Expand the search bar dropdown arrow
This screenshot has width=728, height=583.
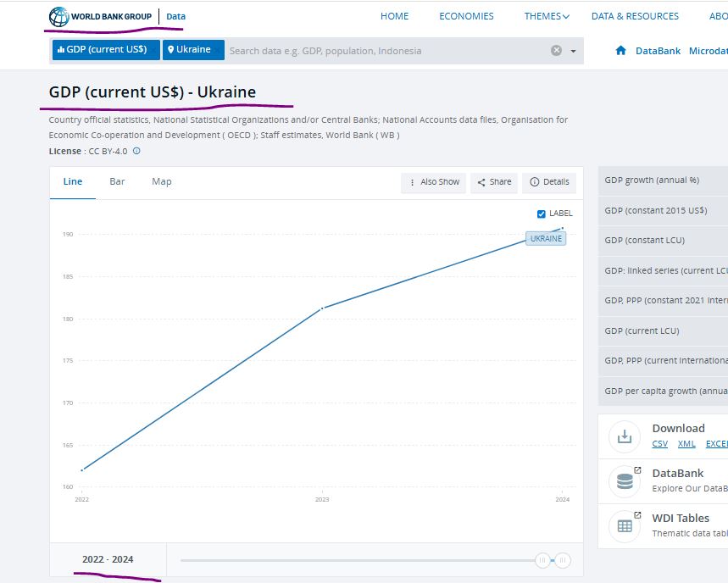coord(574,51)
